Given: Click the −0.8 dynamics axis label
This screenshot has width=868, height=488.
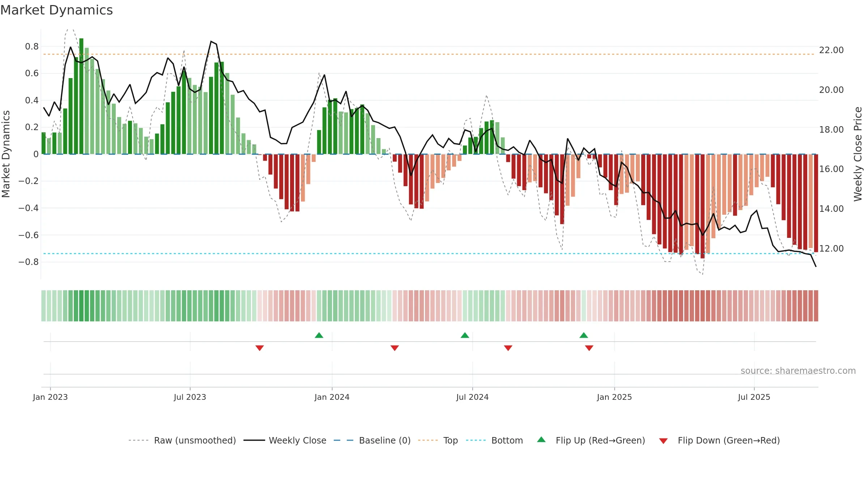Looking at the screenshot, I should 29,262.
